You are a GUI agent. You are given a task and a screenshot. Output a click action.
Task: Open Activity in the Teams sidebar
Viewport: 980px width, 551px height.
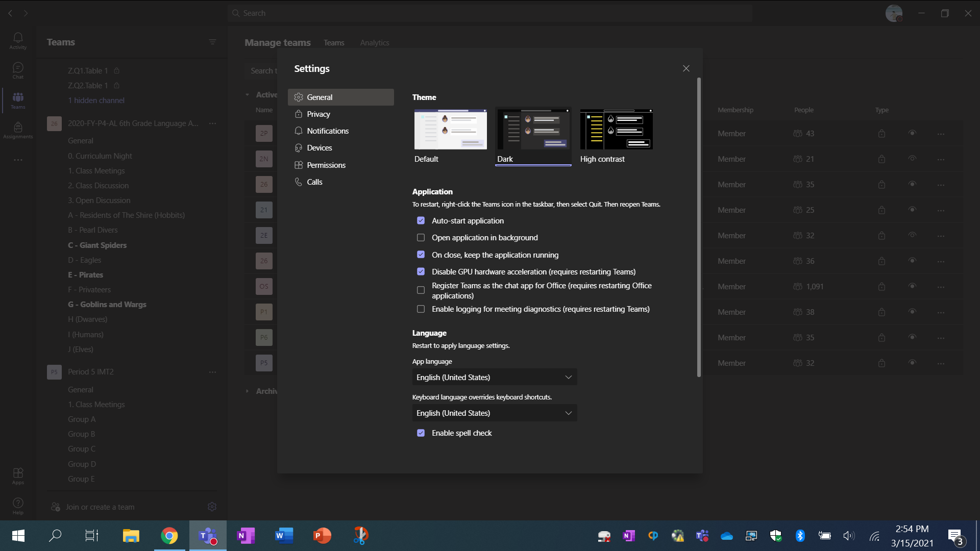(x=18, y=41)
